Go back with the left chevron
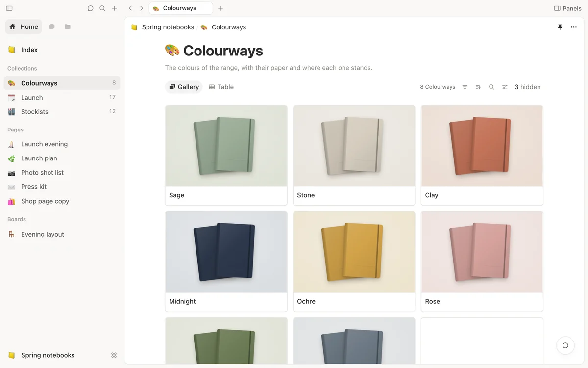The height and width of the screenshot is (368, 588). point(130,8)
